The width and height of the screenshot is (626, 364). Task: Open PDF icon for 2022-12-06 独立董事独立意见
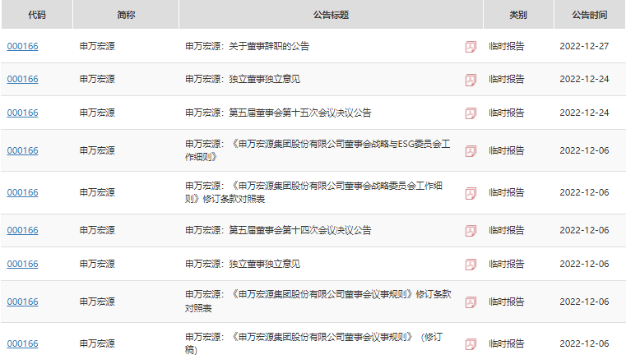point(471,265)
